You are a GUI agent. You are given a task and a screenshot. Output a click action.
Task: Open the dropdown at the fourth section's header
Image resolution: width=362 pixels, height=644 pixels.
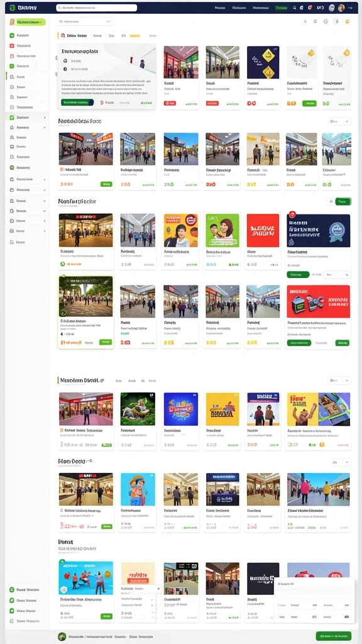coord(339,380)
